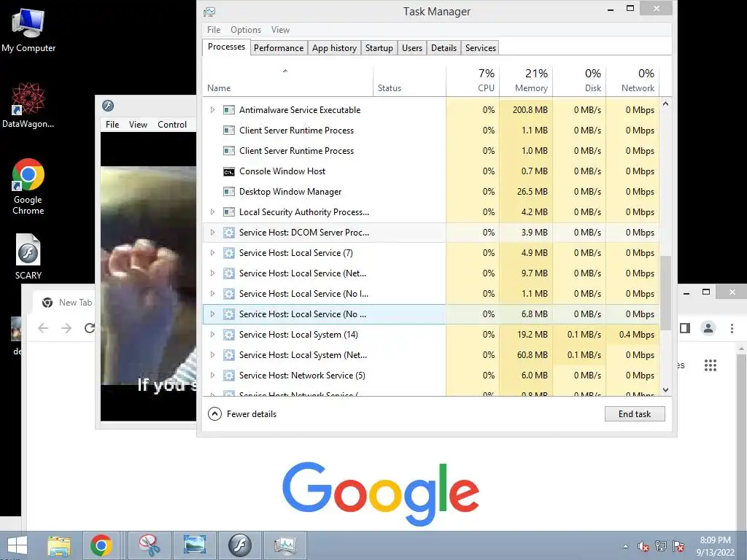Image resolution: width=747 pixels, height=560 pixels.
Task: Switch to the Performance tab
Action: 278,48
